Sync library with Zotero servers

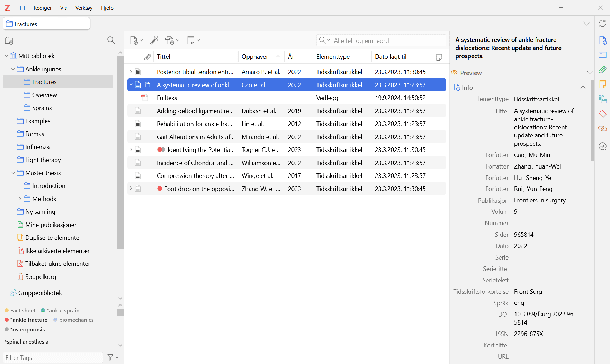coord(602,24)
